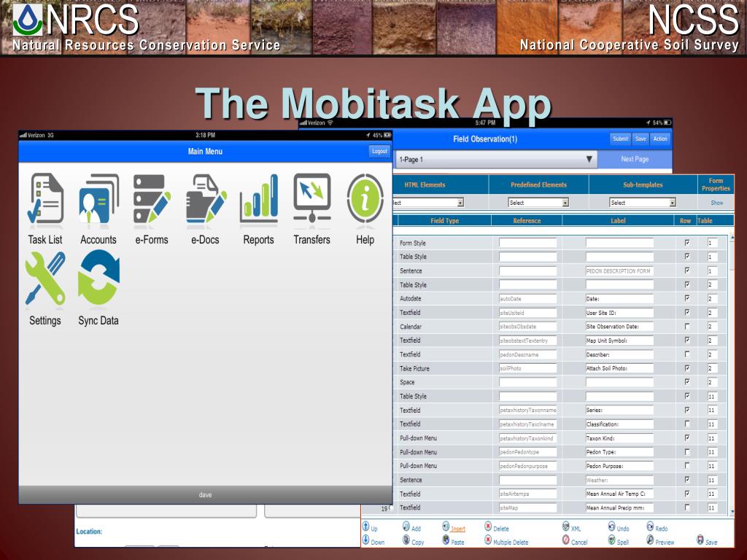Click the Undo icon

tap(612, 526)
